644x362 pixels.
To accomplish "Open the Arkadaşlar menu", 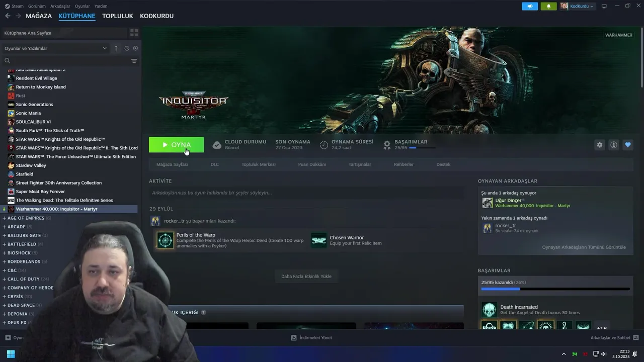I will [60, 6].
